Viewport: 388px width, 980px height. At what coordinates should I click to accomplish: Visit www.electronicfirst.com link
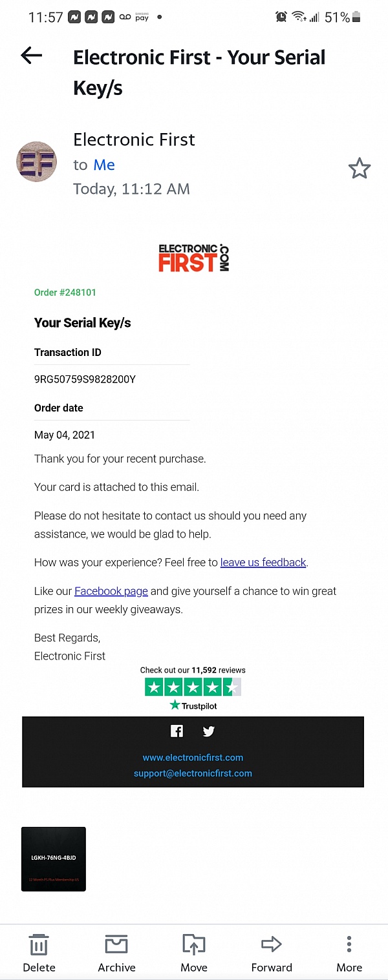pos(193,757)
